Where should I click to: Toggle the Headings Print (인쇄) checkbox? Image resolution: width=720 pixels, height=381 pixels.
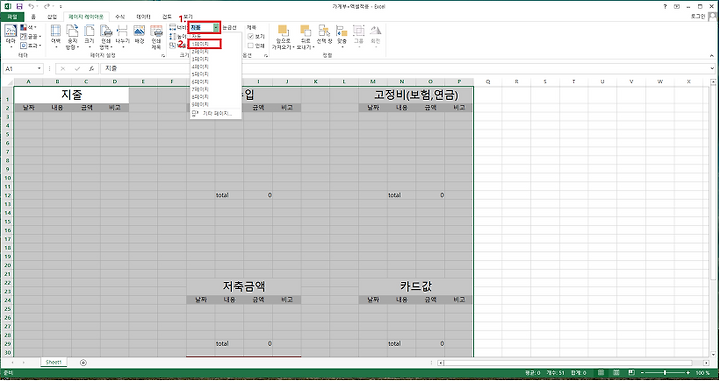(251, 45)
